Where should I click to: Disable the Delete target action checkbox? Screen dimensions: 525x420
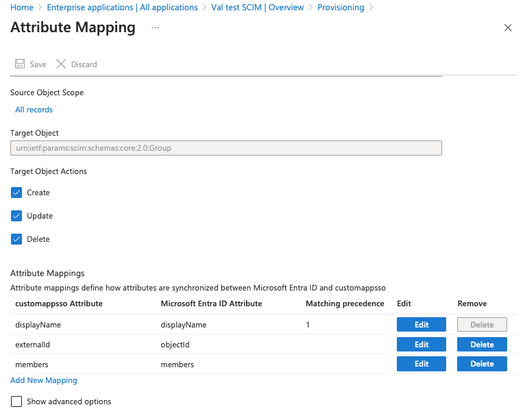pos(17,239)
